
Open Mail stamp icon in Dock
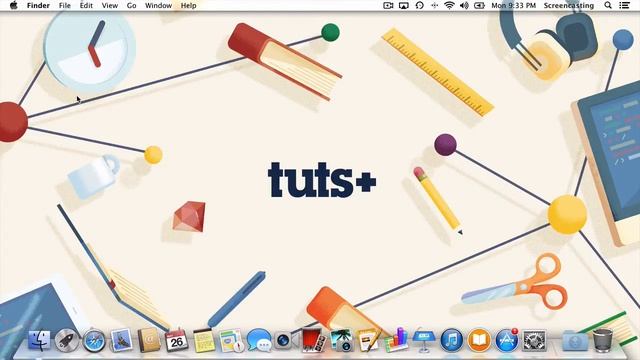pyautogui.click(x=121, y=340)
